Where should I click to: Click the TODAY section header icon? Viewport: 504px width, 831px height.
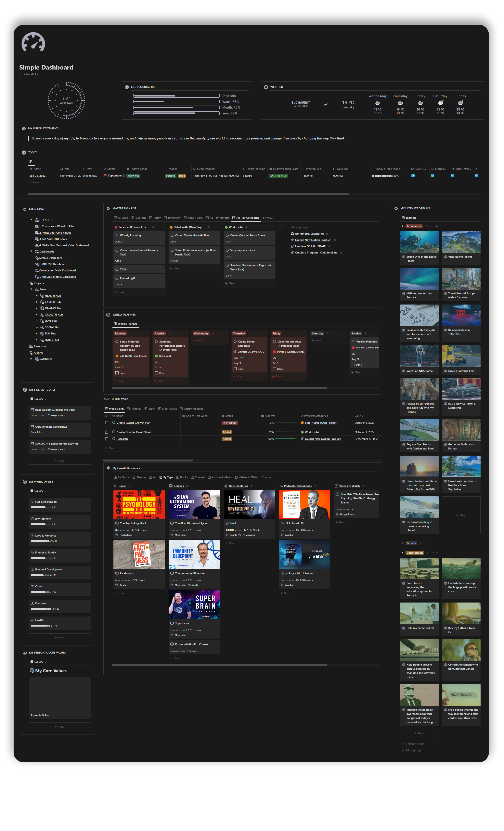(24, 152)
